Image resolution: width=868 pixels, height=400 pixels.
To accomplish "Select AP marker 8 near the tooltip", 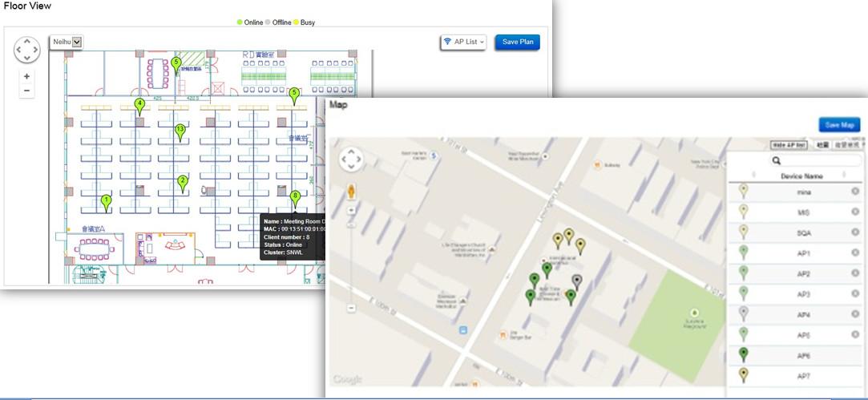I will click(295, 197).
